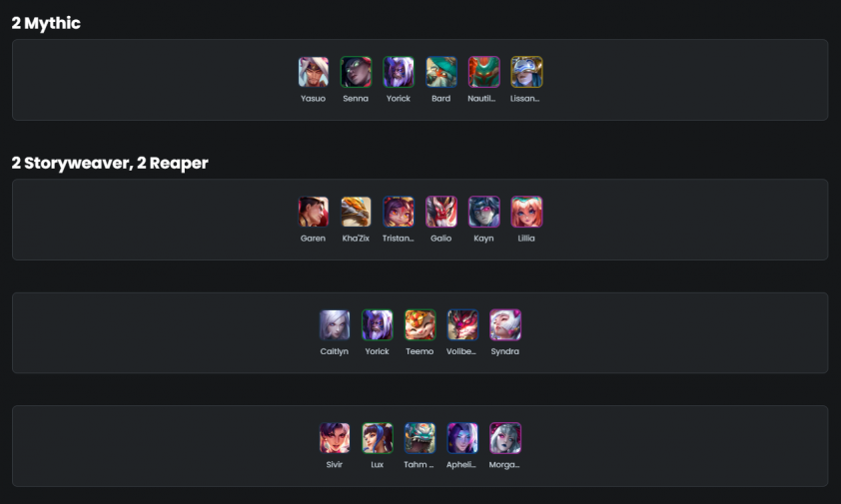The image size is (841, 504).
Task: Click the Nautilus champion portrait
Action: pyautogui.click(x=483, y=72)
